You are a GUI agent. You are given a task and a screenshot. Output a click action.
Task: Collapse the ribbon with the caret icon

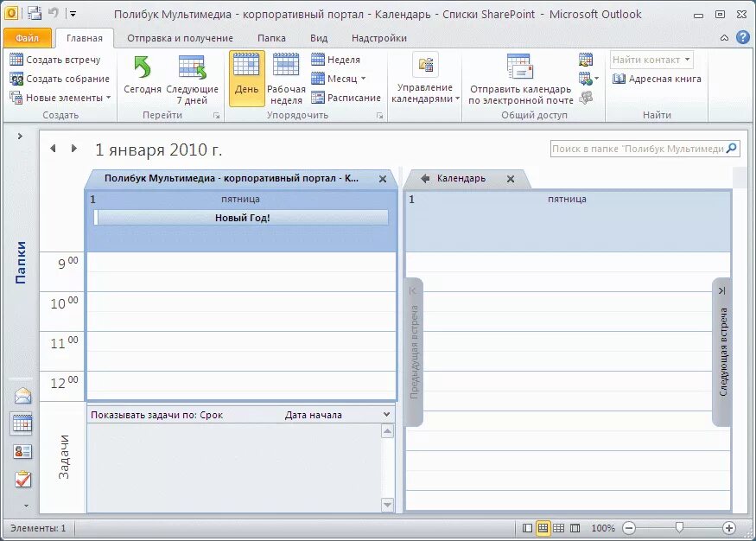[724, 38]
